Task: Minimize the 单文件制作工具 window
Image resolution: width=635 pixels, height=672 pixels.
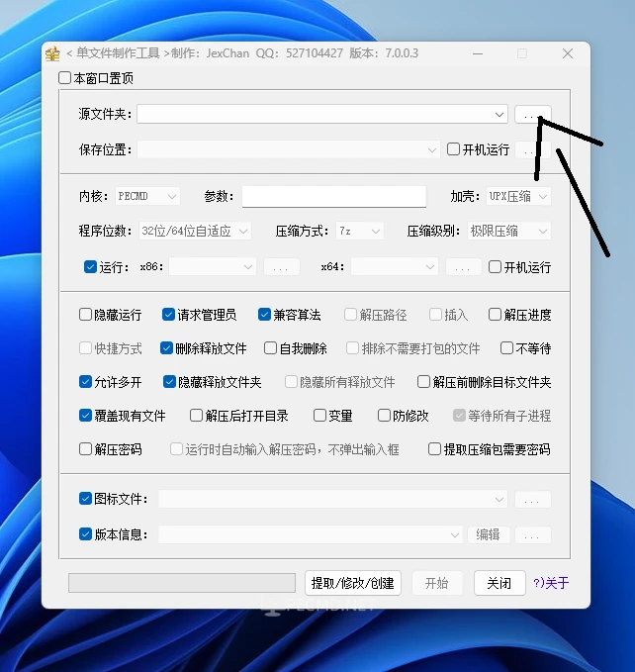Action: click(x=478, y=53)
